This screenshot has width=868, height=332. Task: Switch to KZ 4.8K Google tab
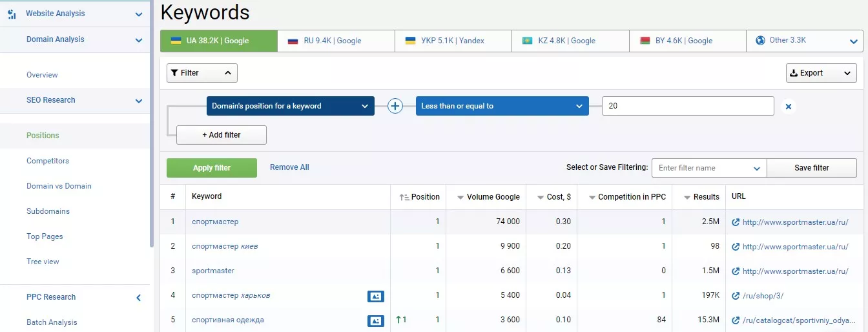click(x=570, y=41)
